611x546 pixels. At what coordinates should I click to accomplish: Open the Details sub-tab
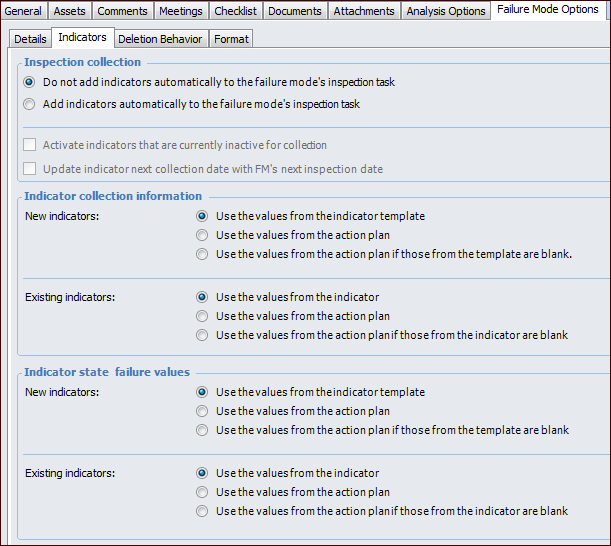tap(30, 39)
